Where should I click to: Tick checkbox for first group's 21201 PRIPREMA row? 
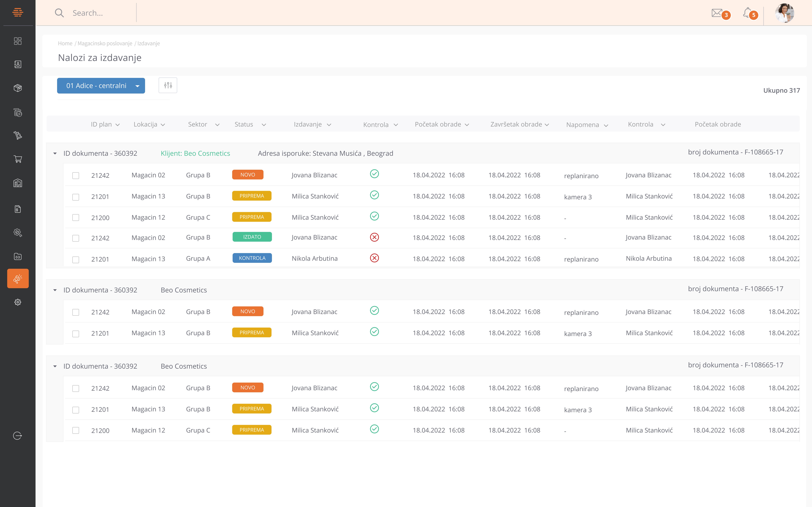76,197
